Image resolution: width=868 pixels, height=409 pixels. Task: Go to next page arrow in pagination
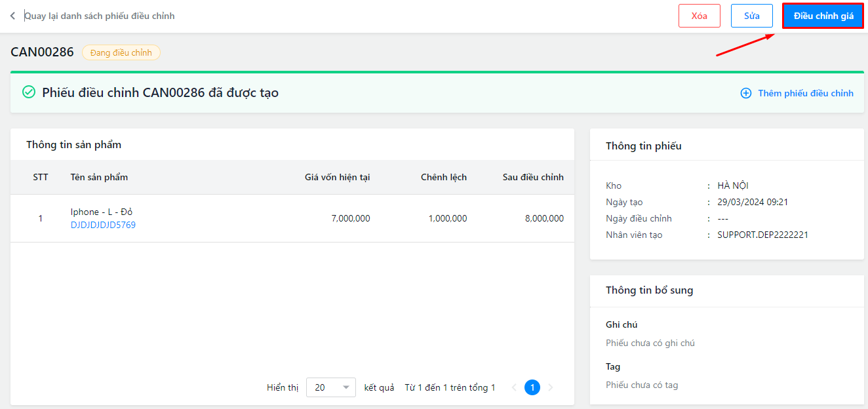point(551,387)
